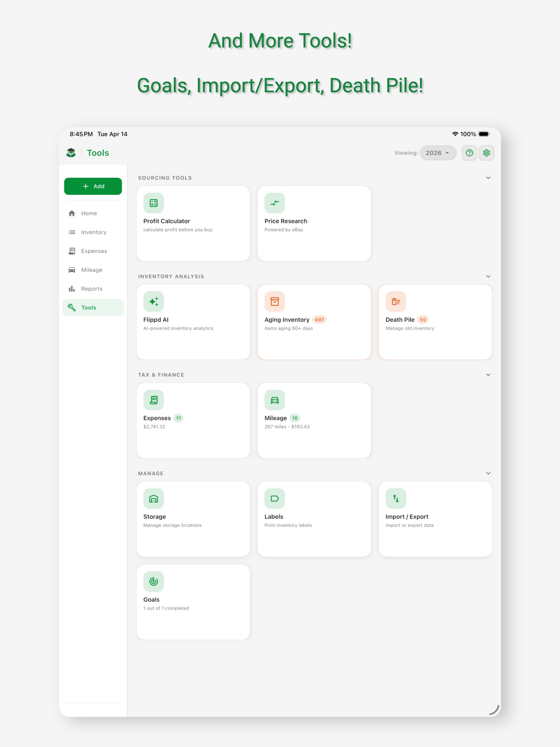This screenshot has width=560, height=747.
Task: Click the Aging Inventory archive icon
Action: [275, 302]
